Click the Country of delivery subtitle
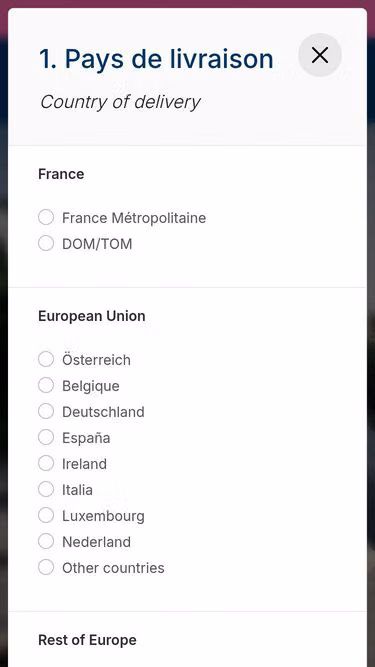This screenshot has height=667, width=375. [120, 102]
